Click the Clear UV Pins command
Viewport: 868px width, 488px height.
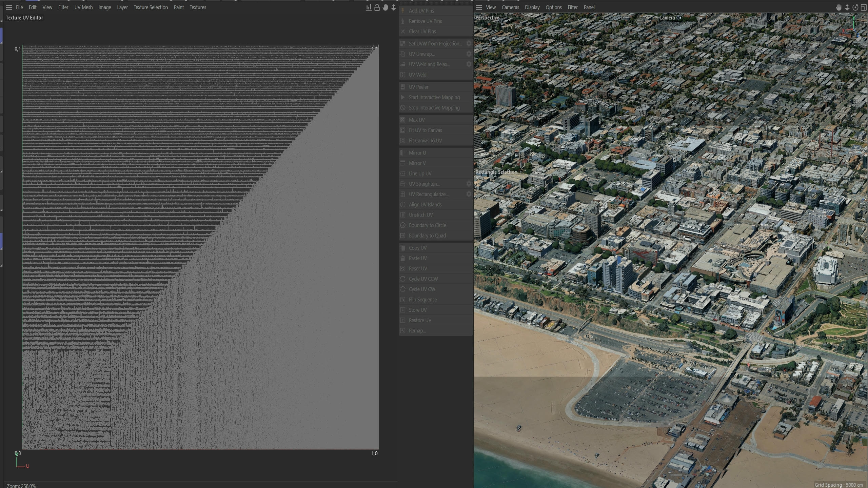pyautogui.click(x=436, y=31)
